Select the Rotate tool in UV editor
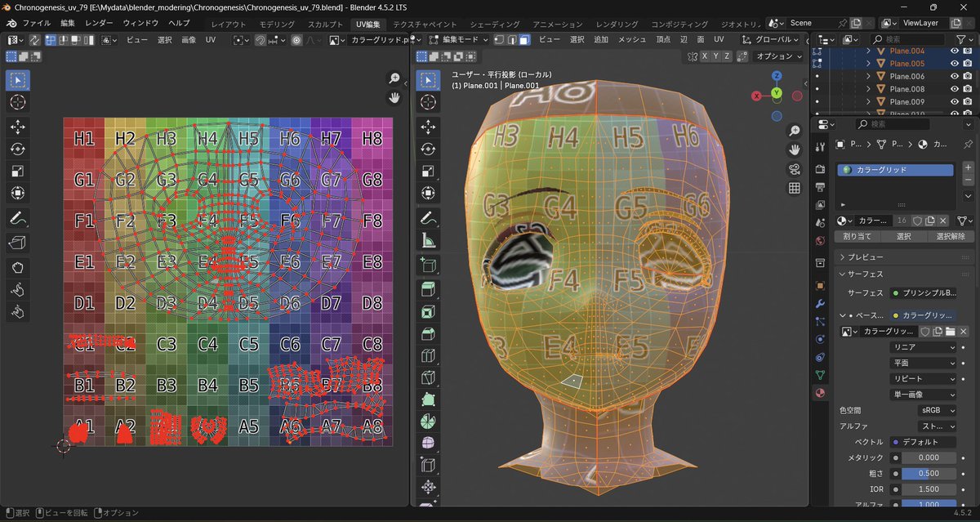 pos(18,149)
